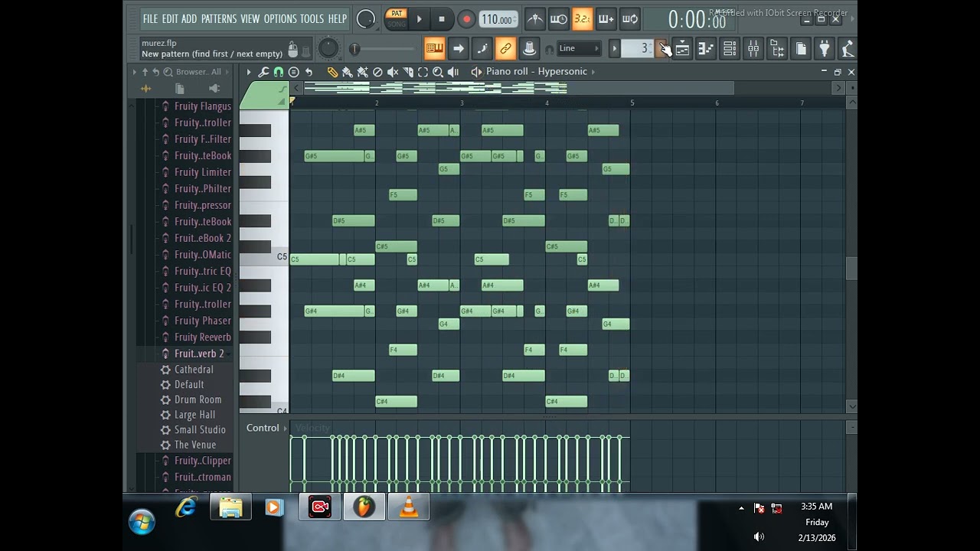Stop playback with the Stop button
980x551 pixels.
tap(442, 19)
